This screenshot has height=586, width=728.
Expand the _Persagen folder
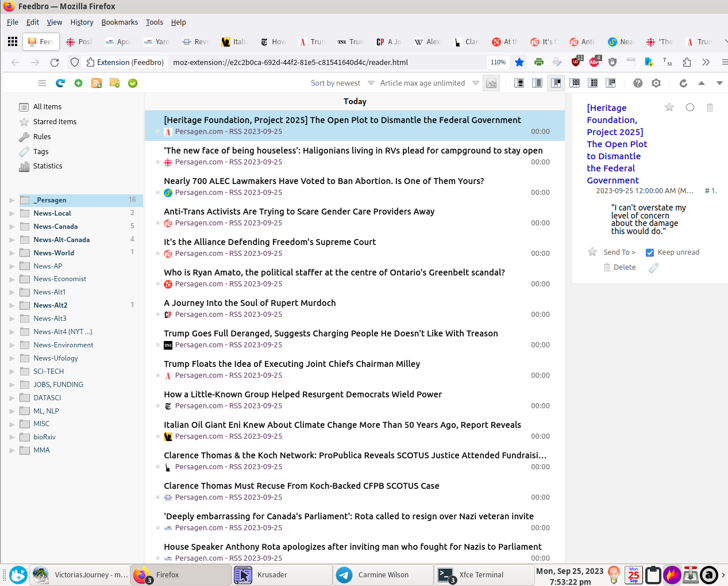(11, 200)
